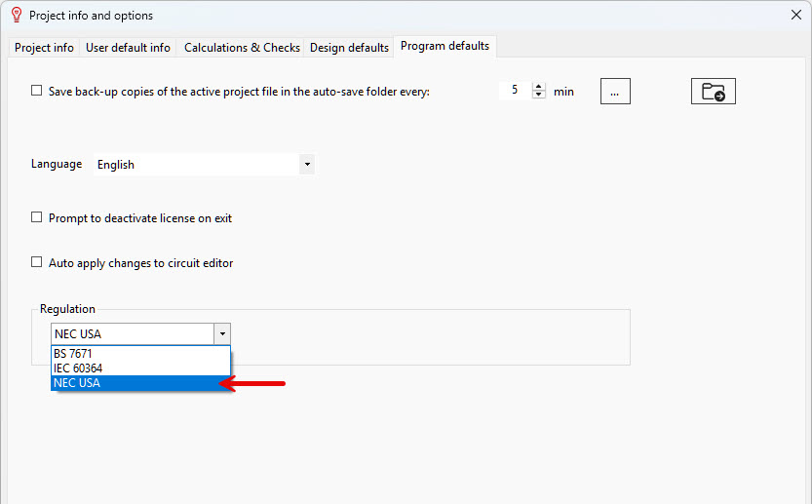Open the Design defaults tab

tap(349, 47)
